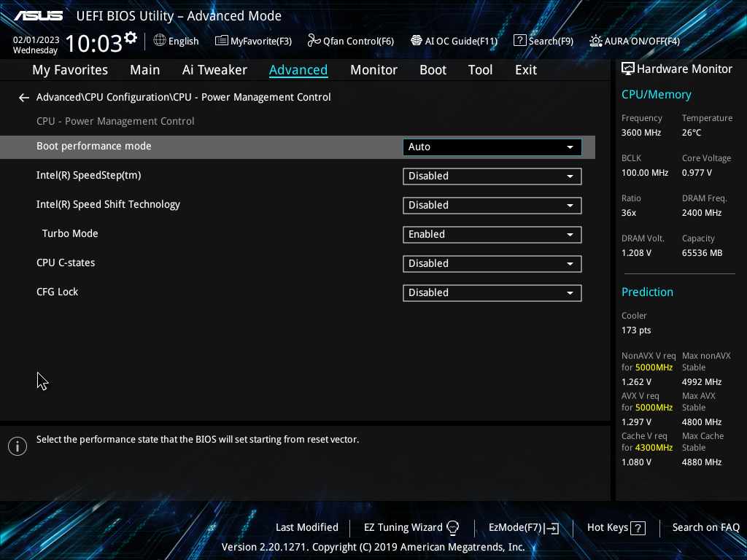Screen dimensions: 747x560
Task: Switch to the Main tab
Action: point(145,70)
